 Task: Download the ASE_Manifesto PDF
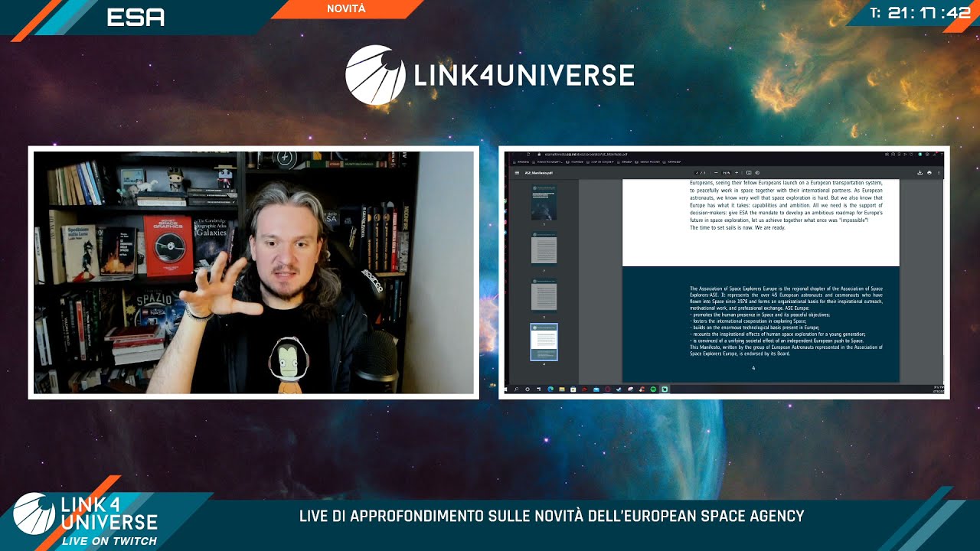pyautogui.click(x=920, y=173)
